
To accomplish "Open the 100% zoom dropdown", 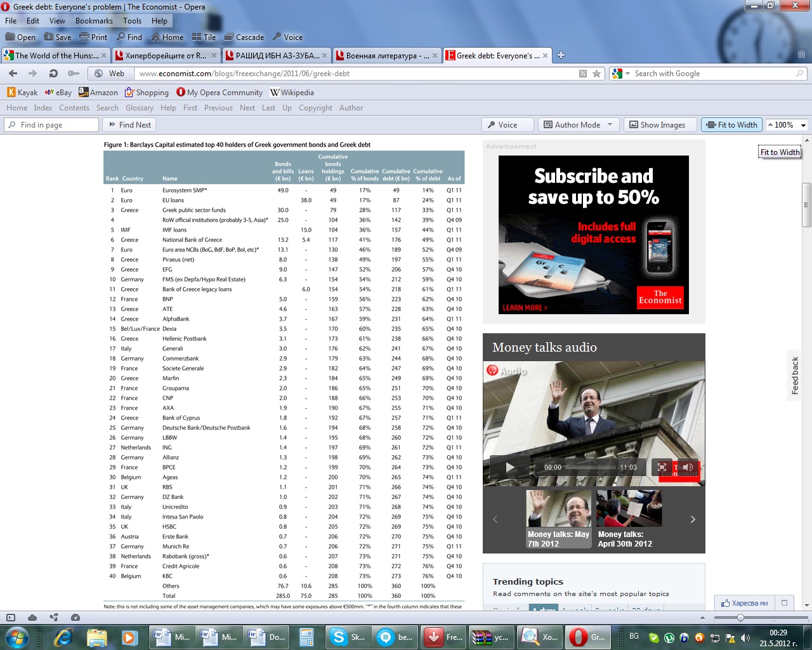I will pyautogui.click(x=803, y=125).
